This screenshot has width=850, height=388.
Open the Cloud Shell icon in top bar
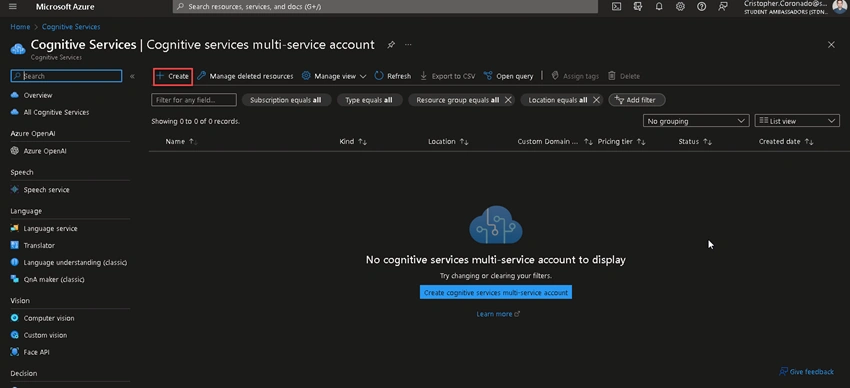coord(616,7)
